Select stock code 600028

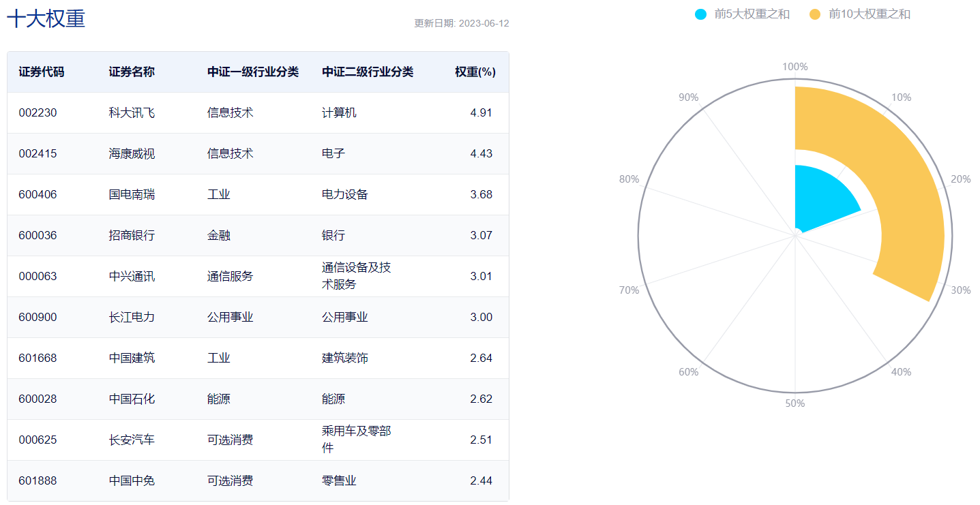[38, 399]
